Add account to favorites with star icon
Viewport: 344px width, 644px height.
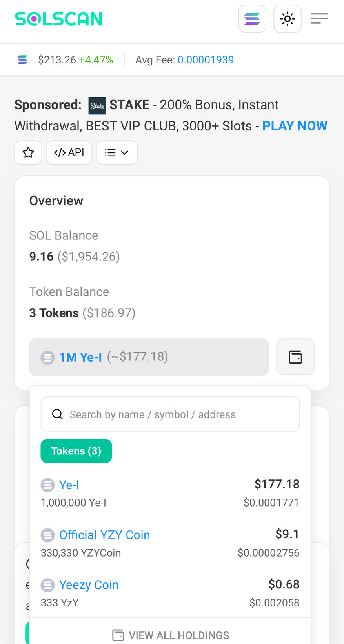coord(28,152)
